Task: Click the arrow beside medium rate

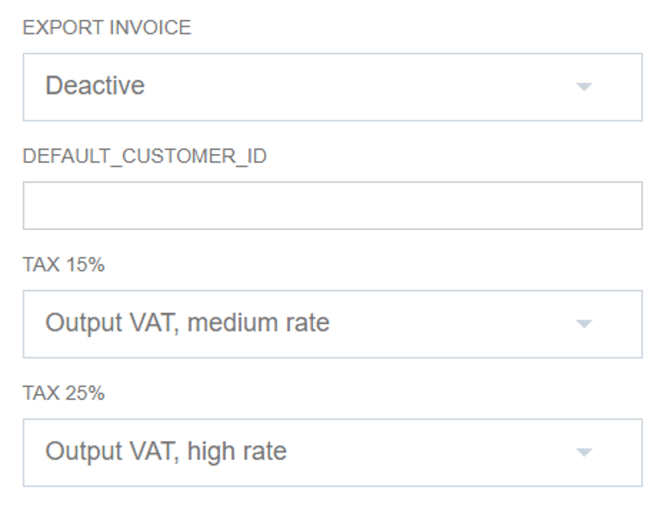Action: [585, 324]
